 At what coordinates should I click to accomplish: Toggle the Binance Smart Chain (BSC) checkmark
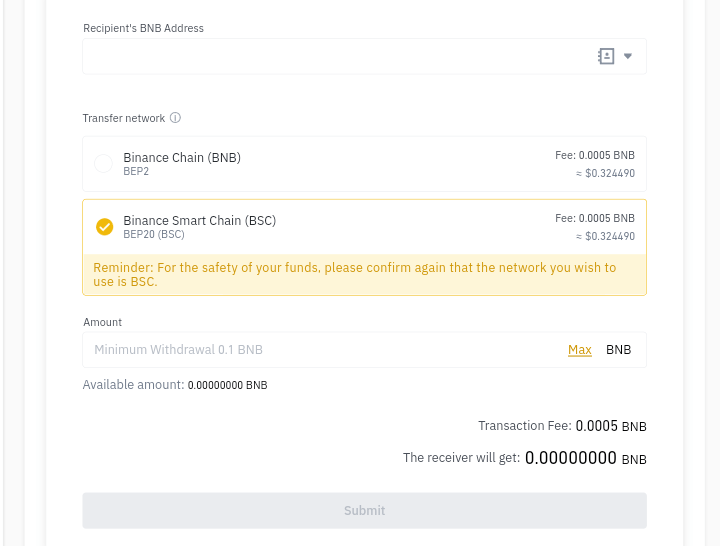pos(104,226)
